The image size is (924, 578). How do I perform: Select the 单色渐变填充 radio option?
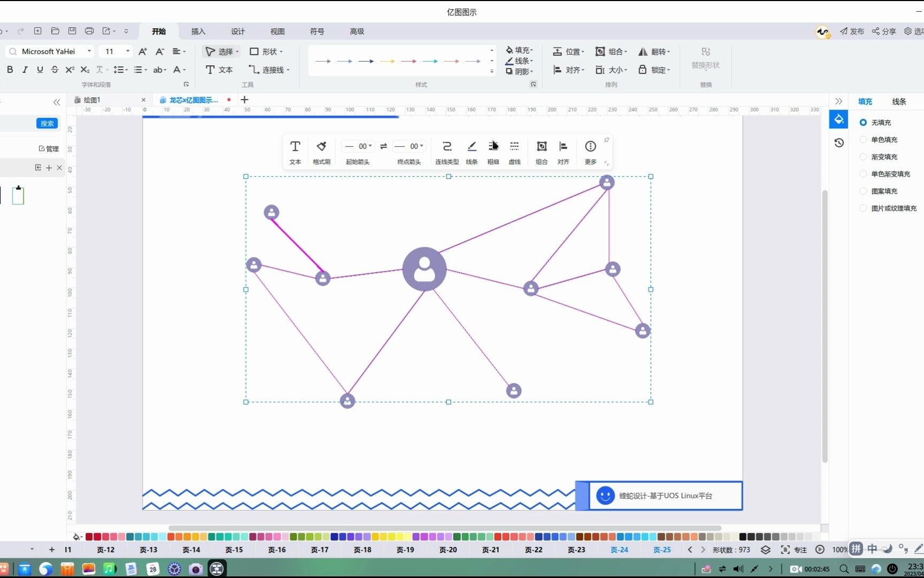click(863, 174)
